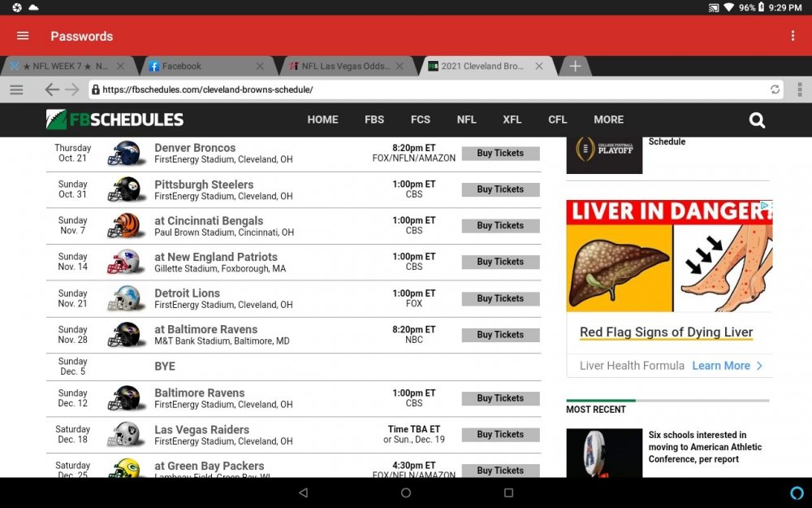The height and width of the screenshot is (508, 812).
Task: Open the FBSchedules site search
Action: tap(757, 120)
